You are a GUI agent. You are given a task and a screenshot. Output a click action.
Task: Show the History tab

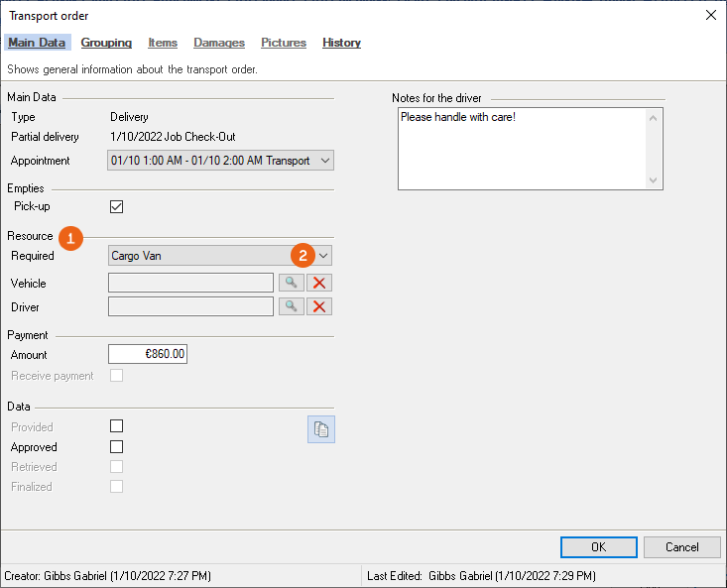[341, 43]
